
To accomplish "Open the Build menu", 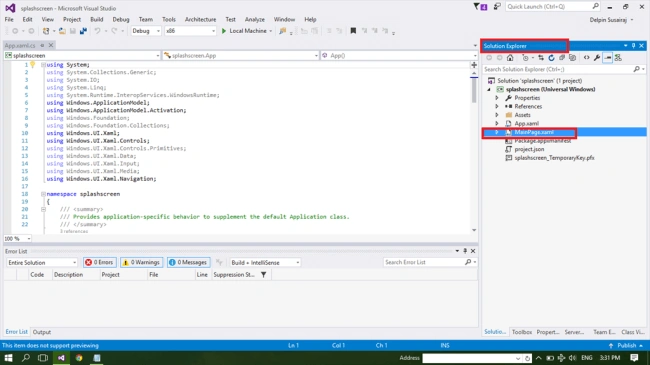I will tap(97, 19).
